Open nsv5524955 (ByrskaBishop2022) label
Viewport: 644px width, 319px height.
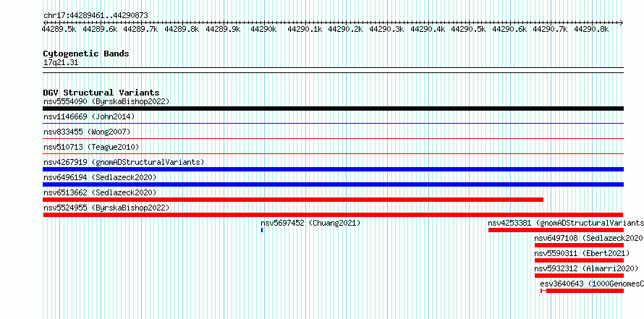(x=106, y=208)
